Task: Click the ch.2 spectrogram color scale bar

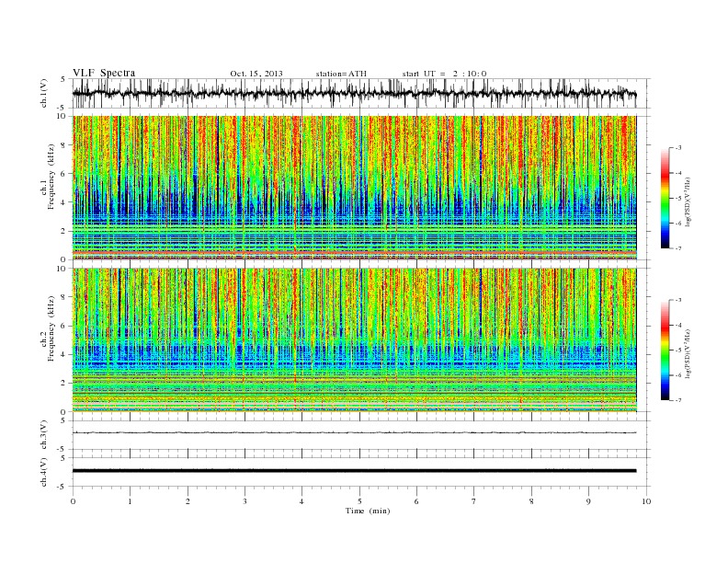Action: pyautogui.click(x=665, y=350)
